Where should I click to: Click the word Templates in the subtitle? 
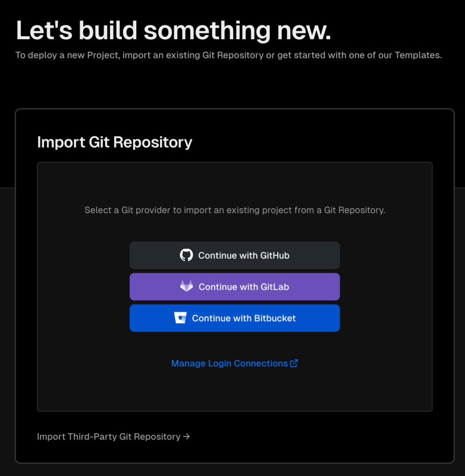pyautogui.click(x=418, y=55)
